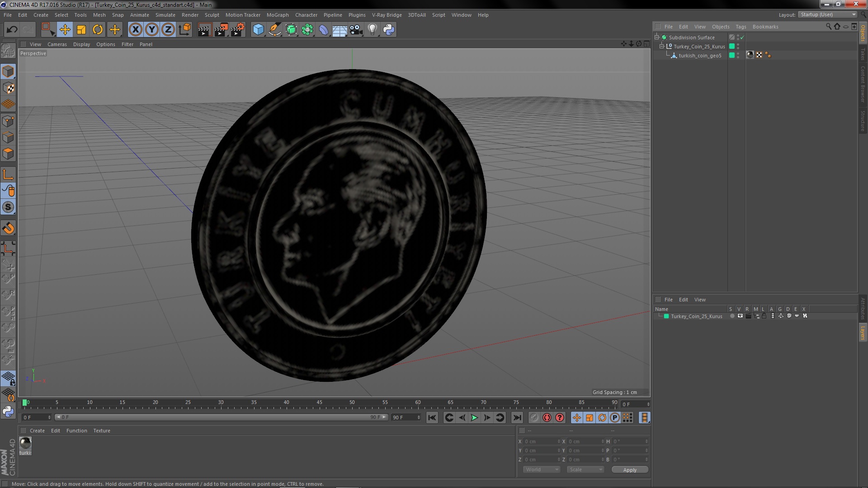Render the active view

point(204,30)
